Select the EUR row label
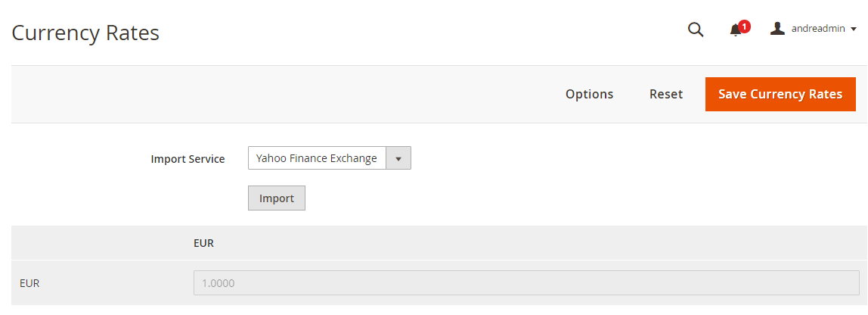The width and height of the screenshot is (868, 315). tap(29, 283)
